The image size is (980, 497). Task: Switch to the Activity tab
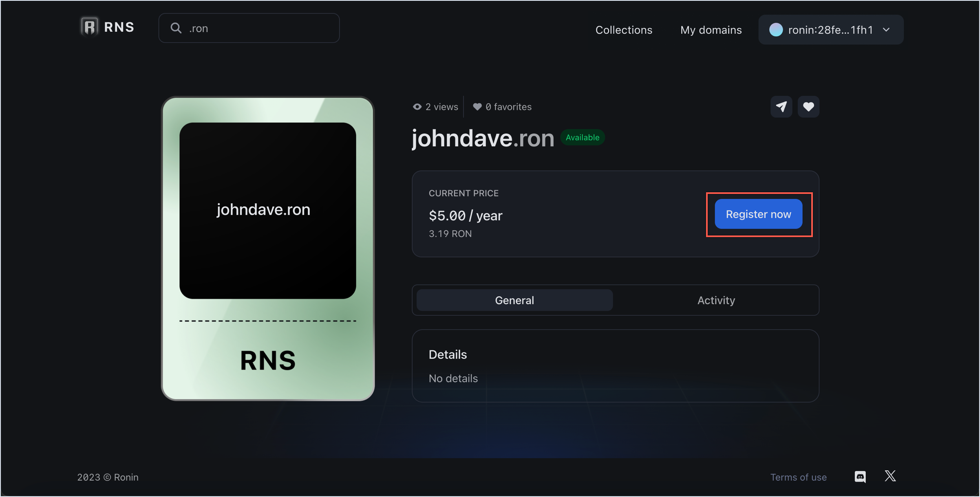[x=716, y=300]
